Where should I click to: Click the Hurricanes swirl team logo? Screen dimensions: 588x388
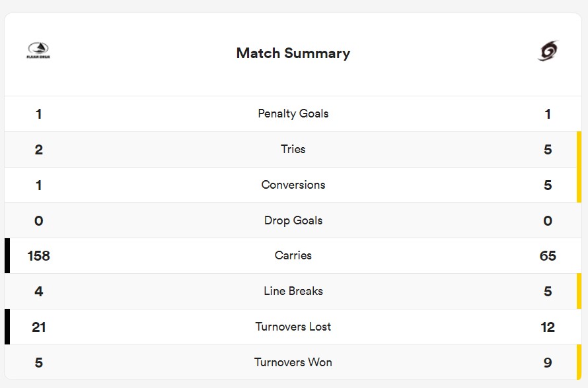pyautogui.click(x=548, y=51)
